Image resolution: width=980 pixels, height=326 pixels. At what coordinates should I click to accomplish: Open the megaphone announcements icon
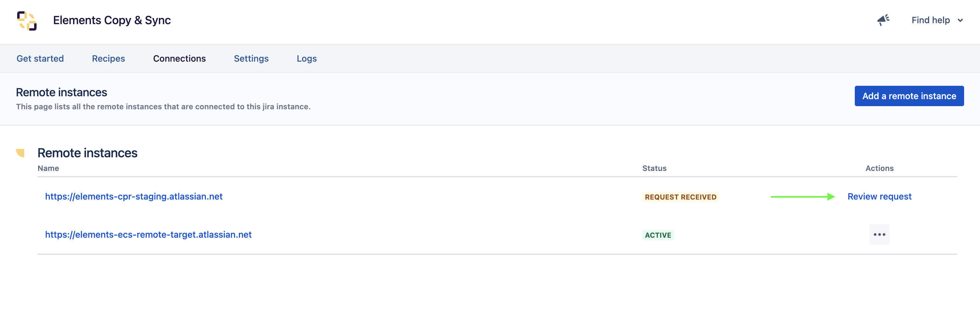(x=883, y=20)
